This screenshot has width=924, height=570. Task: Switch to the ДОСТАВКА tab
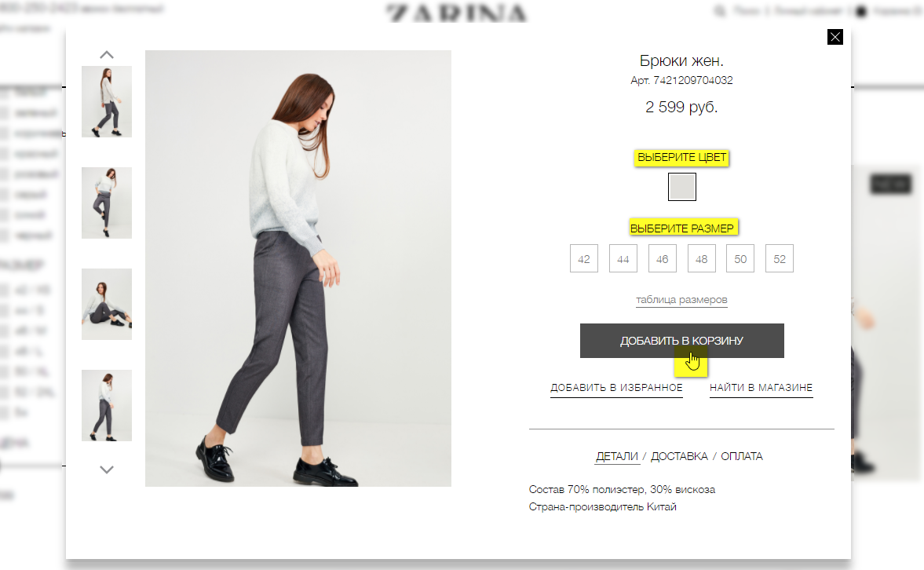[679, 456]
